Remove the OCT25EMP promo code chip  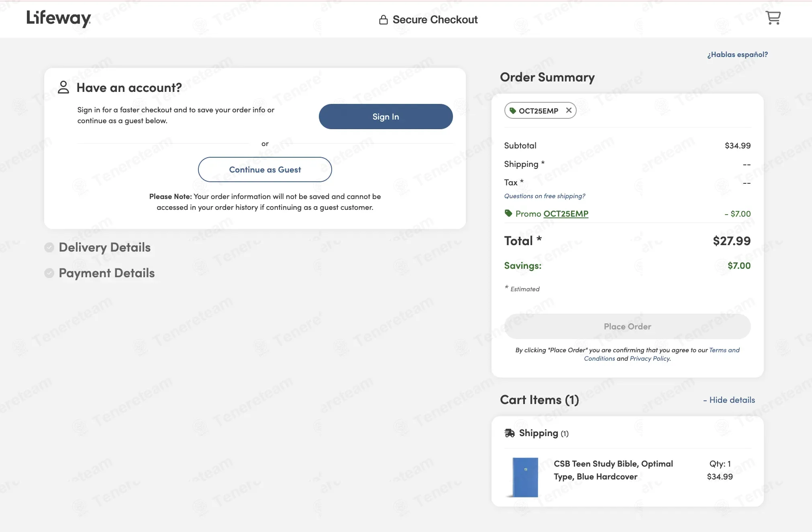pyautogui.click(x=569, y=110)
